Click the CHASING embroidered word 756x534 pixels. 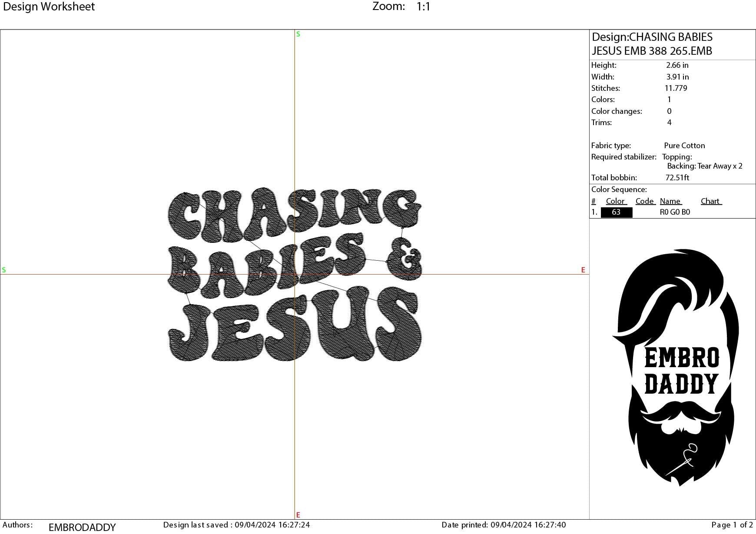click(294, 215)
